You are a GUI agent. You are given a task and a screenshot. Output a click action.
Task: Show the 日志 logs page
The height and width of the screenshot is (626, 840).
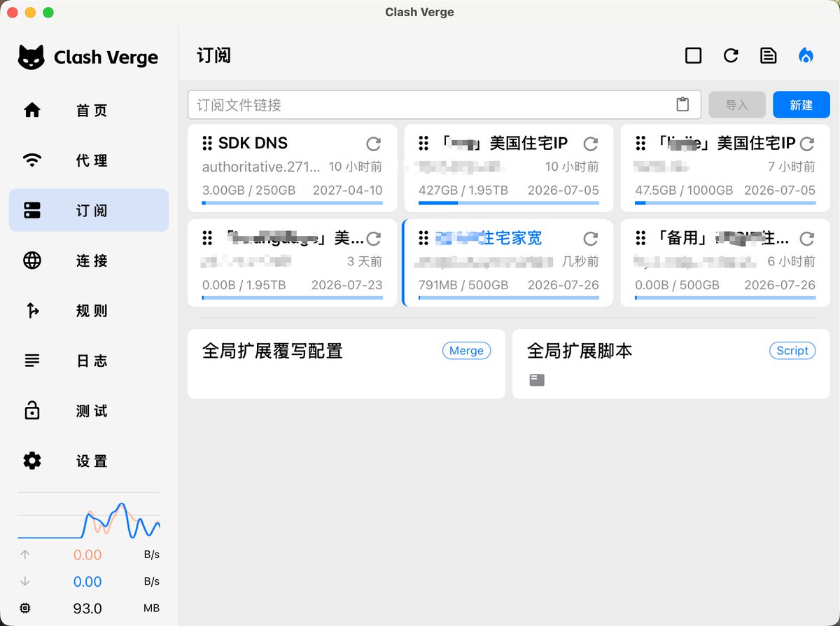(x=89, y=361)
